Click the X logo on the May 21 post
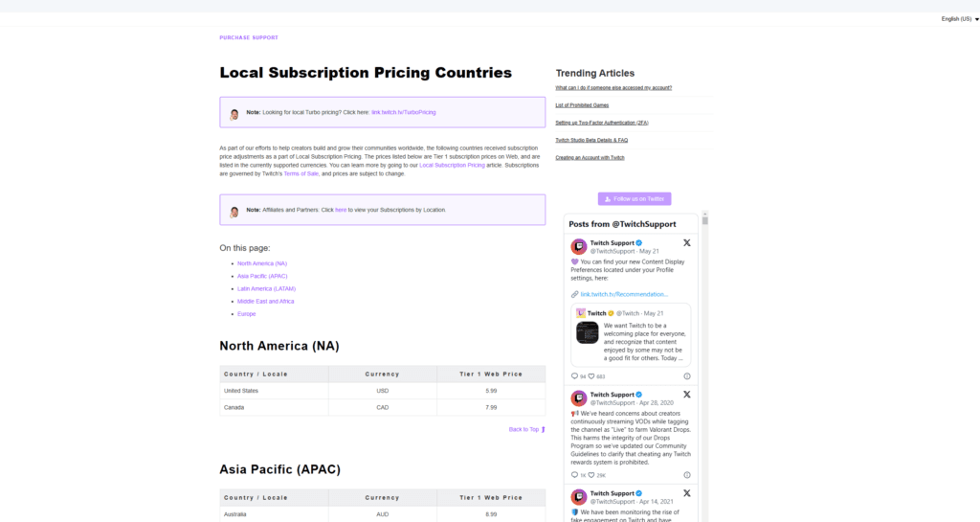Screen dimensions: 980x522 (686, 243)
